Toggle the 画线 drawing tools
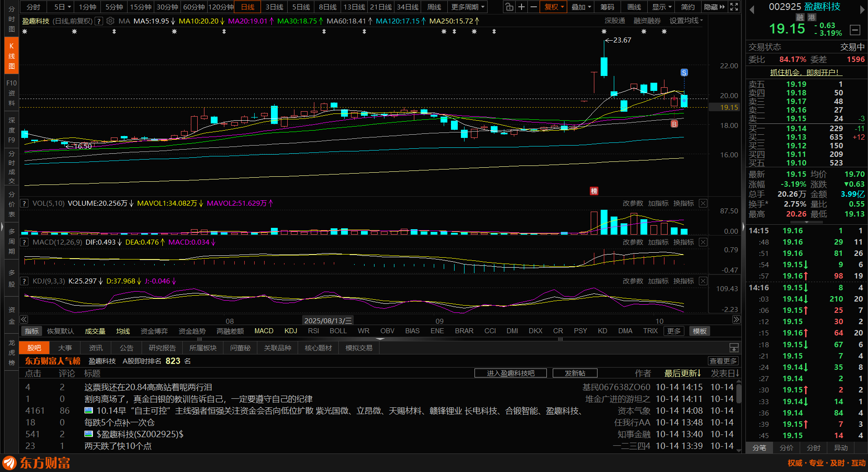 [634, 7]
